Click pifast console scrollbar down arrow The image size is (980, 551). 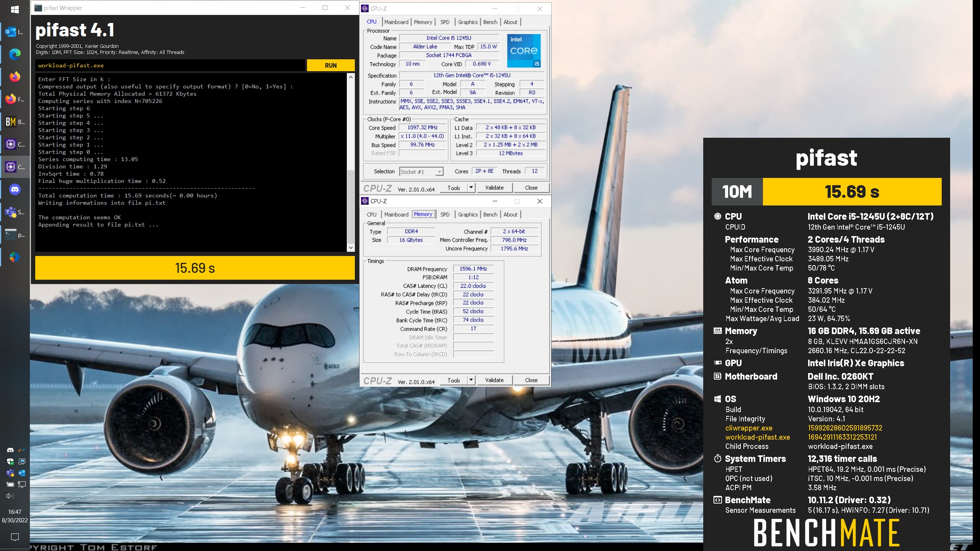click(x=351, y=248)
